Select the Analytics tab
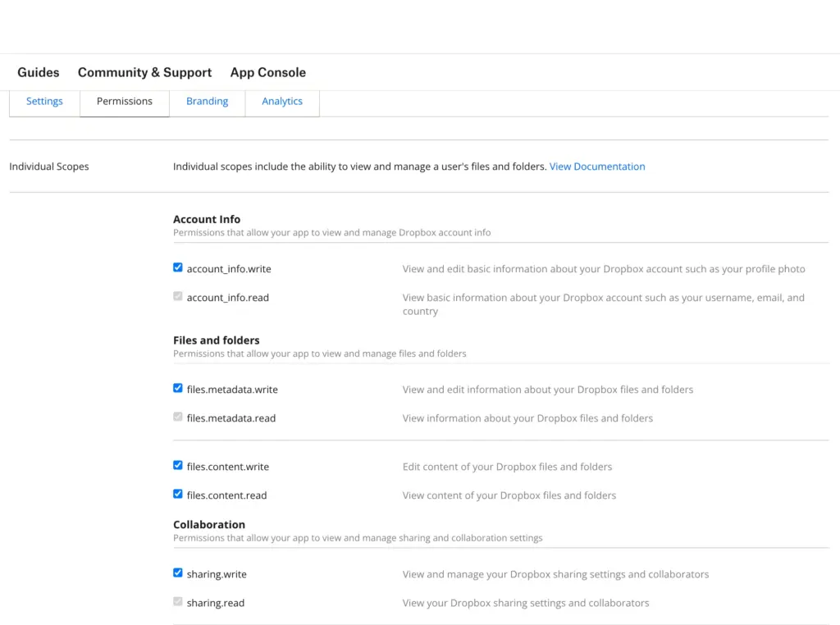Viewport: 840px width, 625px height. (x=282, y=101)
